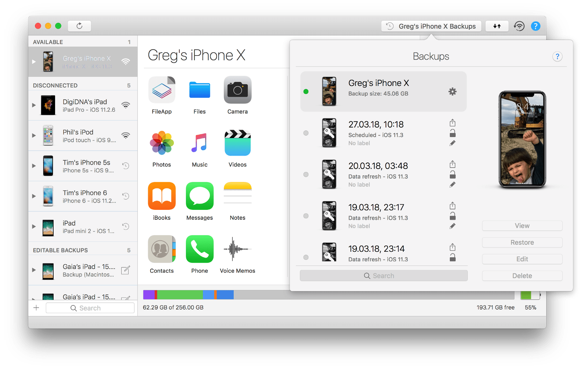Screen dimensions: 588x369
Task: Select iPad mini 2 device in sidebar
Action: pyautogui.click(x=83, y=227)
